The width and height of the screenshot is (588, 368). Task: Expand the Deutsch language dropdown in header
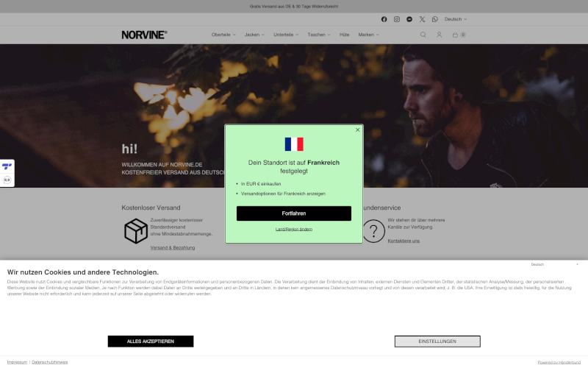456,19
